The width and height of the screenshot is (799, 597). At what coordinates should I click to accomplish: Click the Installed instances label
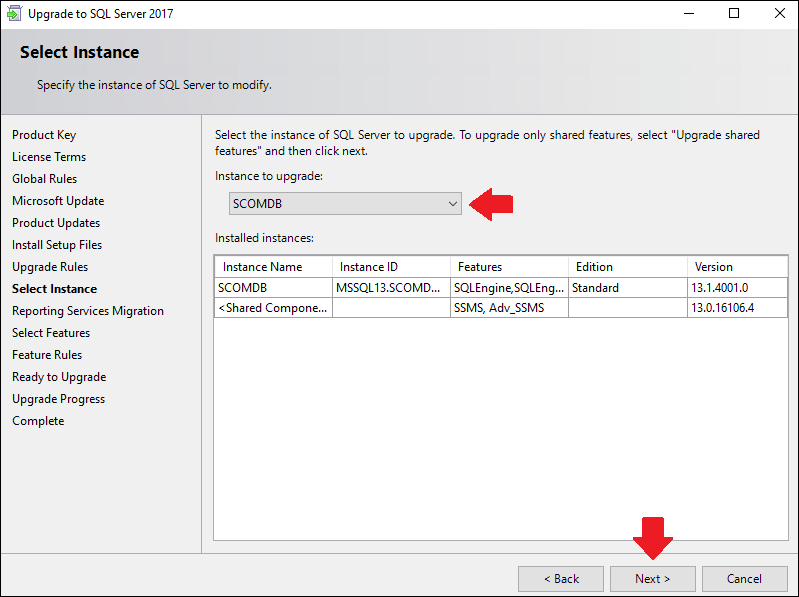(x=264, y=238)
